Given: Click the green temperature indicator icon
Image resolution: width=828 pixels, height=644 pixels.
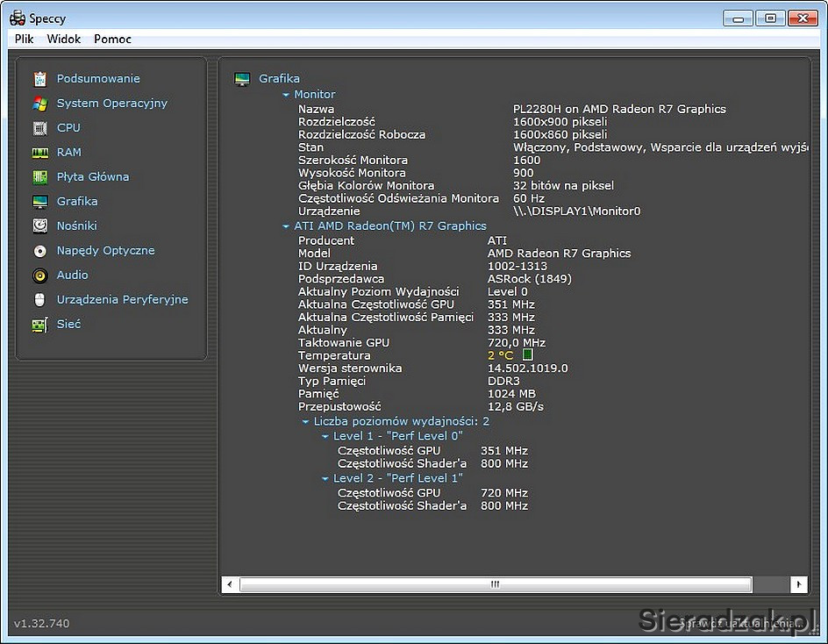Looking at the screenshot, I should (527, 354).
